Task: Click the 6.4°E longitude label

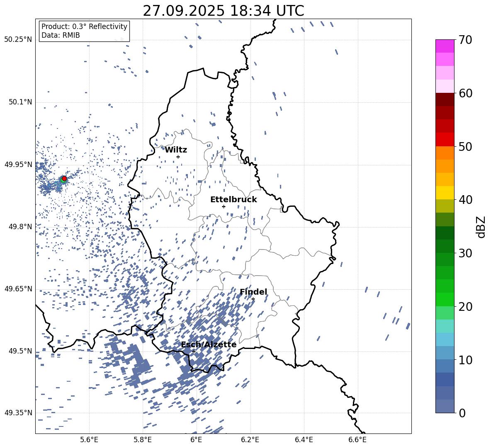Action: (x=304, y=440)
